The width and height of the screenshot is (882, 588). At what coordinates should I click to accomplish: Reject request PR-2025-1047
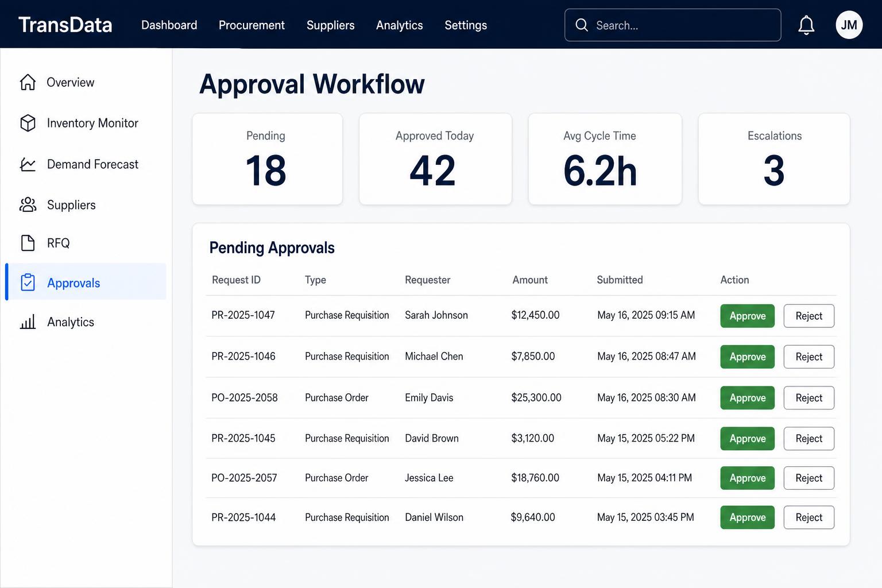pos(808,316)
